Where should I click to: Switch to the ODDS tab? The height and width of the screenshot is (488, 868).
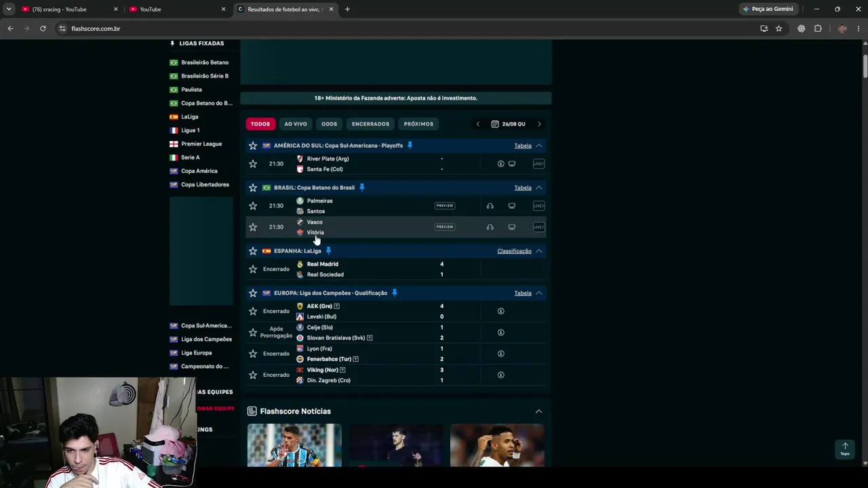[x=329, y=124]
